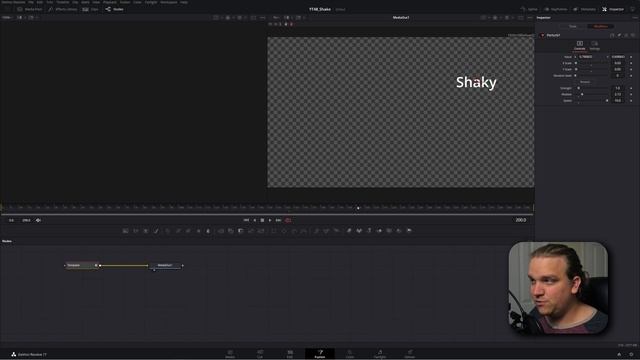
Task: Open the Keyframes editor panel
Action: point(556,9)
